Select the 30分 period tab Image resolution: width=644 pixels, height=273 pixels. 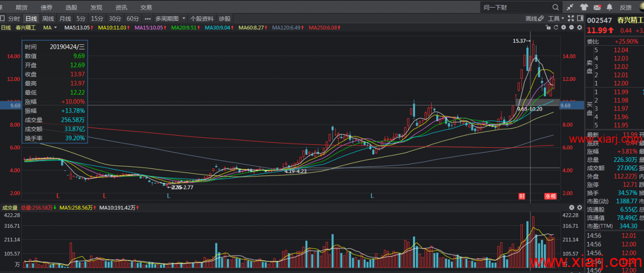pos(115,19)
